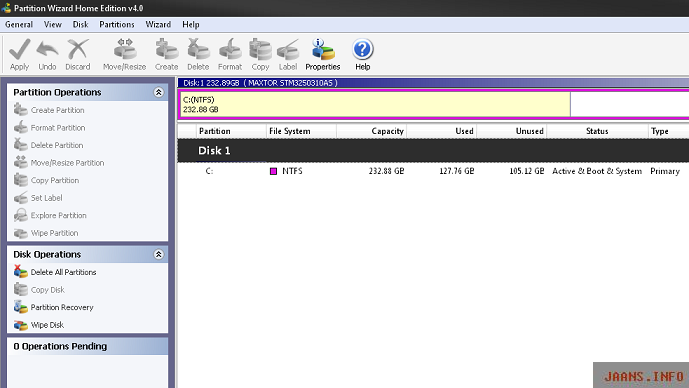Click the Move/Resize Partition sidebar icon
Viewport: 689px width, 388px height.
[20, 162]
